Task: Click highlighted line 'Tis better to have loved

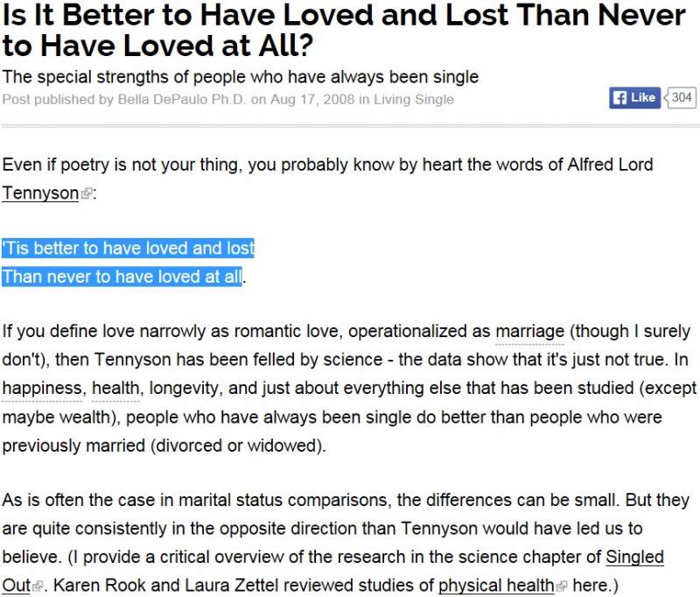Action: (x=129, y=249)
